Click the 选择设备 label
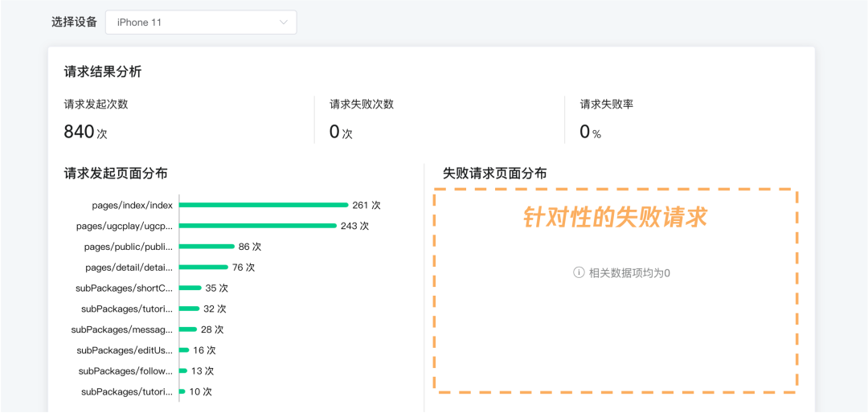 pos(74,22)
